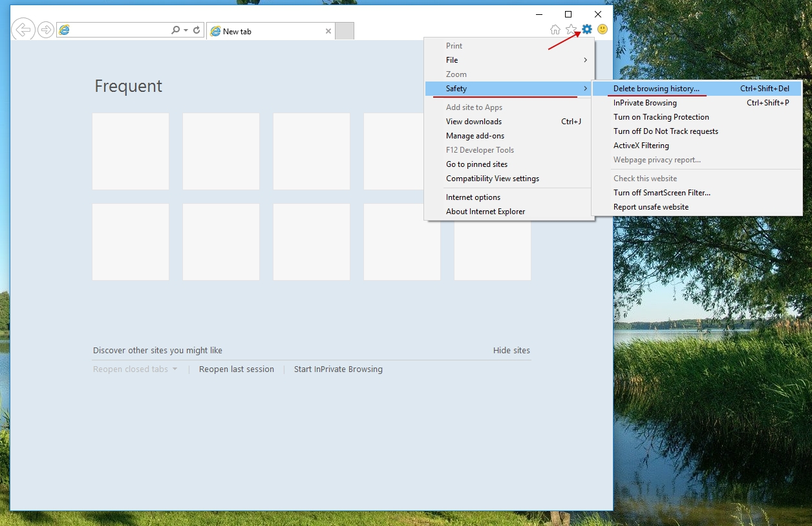Expand the address bar autocomplete dropdown arrow
The width and height of the screenshot is (812, 526).
click(x=186, y=30)
